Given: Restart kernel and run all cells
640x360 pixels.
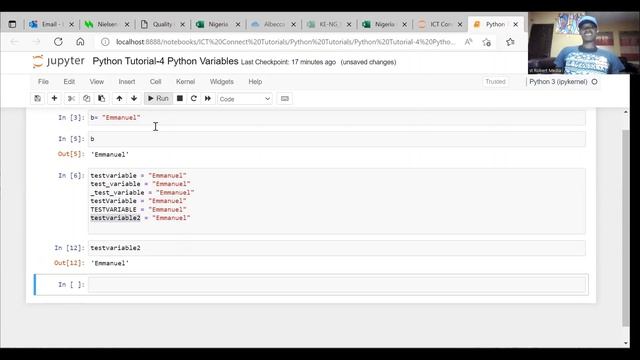Looking at the screenshot, I should pyautogui.click(x=208, y=99).
